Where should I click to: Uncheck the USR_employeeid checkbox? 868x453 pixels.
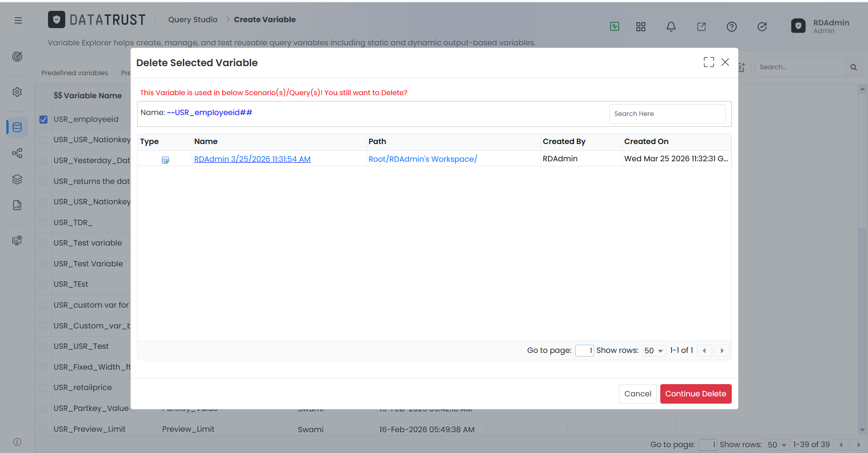tap(43, 120)
